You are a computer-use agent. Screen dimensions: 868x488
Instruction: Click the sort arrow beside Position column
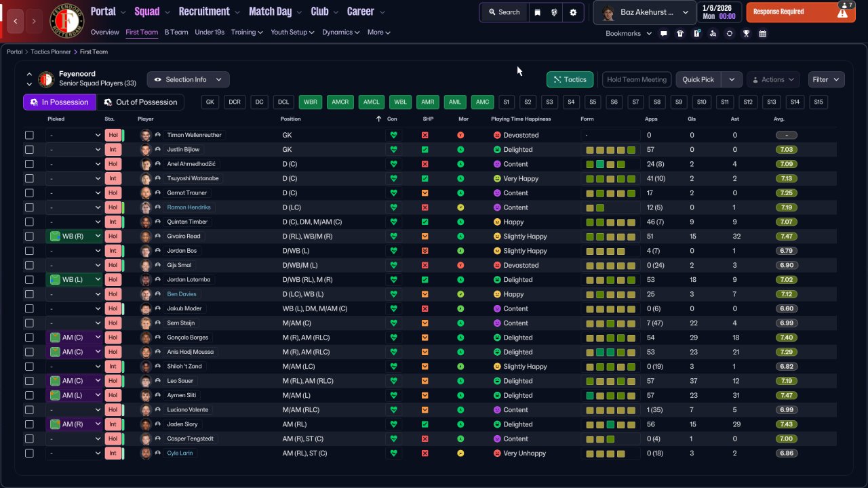(378, 119)
